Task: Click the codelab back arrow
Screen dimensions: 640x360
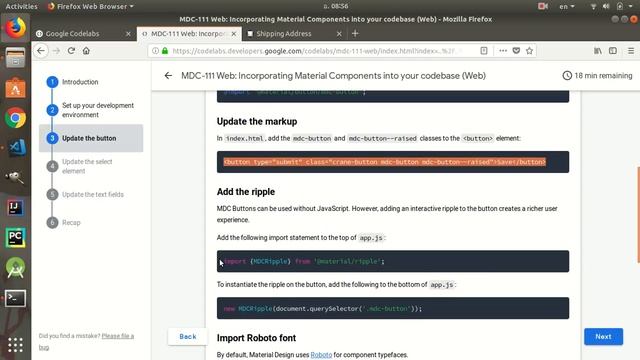Action: (168, 76)
